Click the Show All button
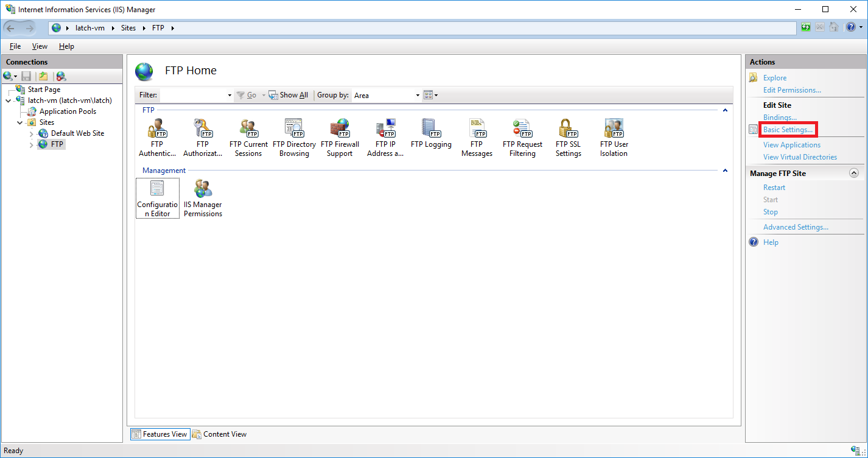868x458 pixels. [289, 95]
